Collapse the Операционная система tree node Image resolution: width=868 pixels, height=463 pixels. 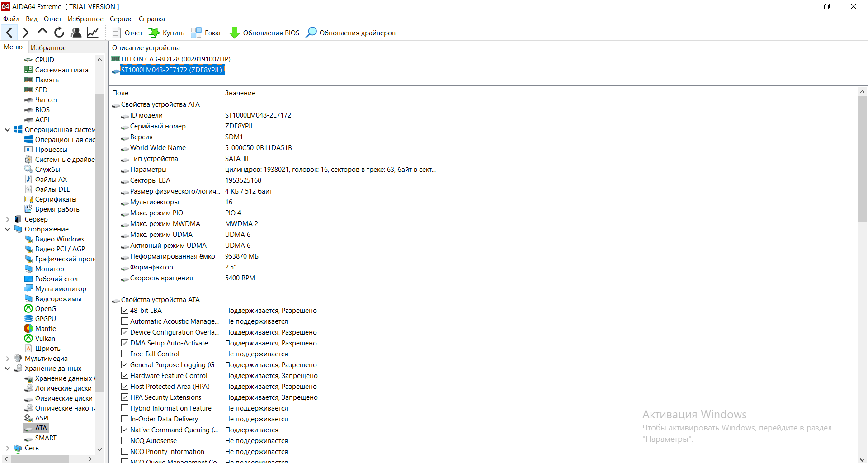pos(7,130)
